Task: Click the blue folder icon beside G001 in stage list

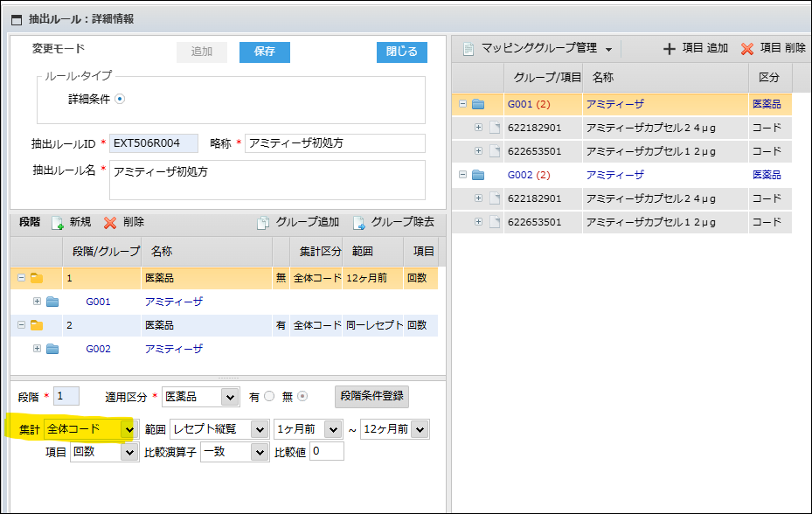Action: 52,302
